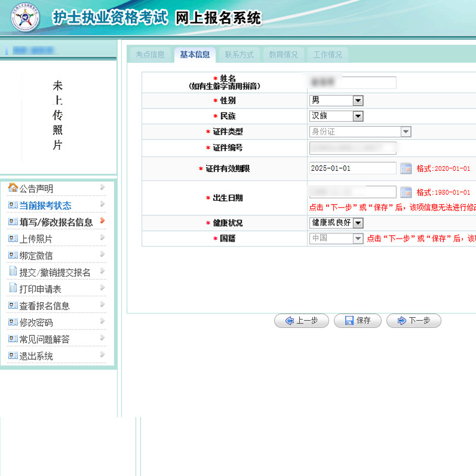The width and height of the screenshot is (476, 476).
Task: Open the 公告声明 menu link
Action: 36,189
